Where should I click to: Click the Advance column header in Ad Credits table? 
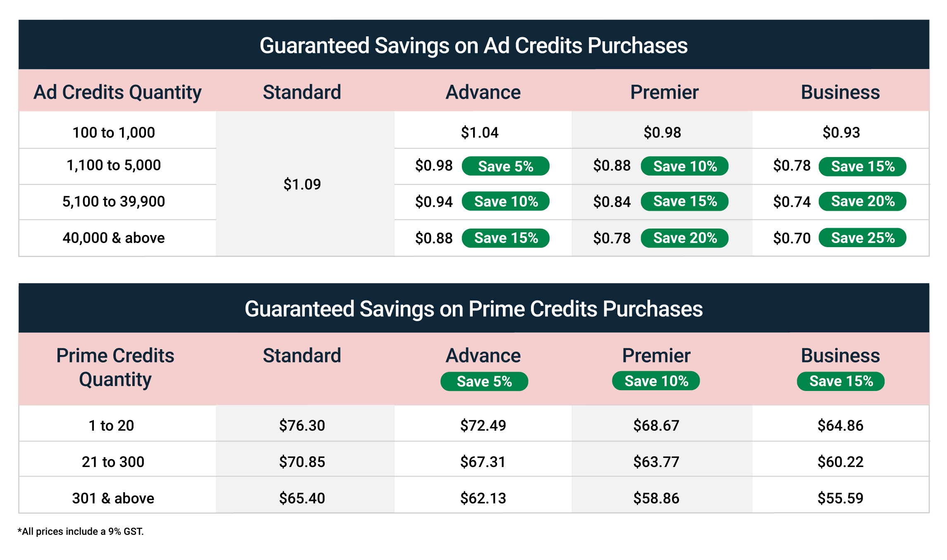coord(483,92)
